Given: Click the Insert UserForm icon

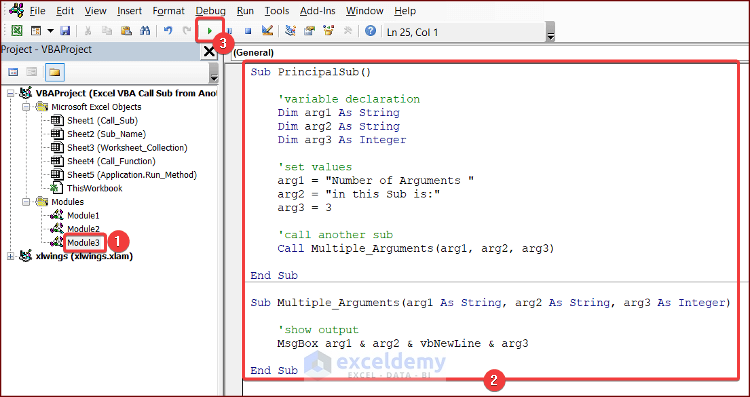Looking at the screenshot, I should pyautogui.click(x=36, y=31).
